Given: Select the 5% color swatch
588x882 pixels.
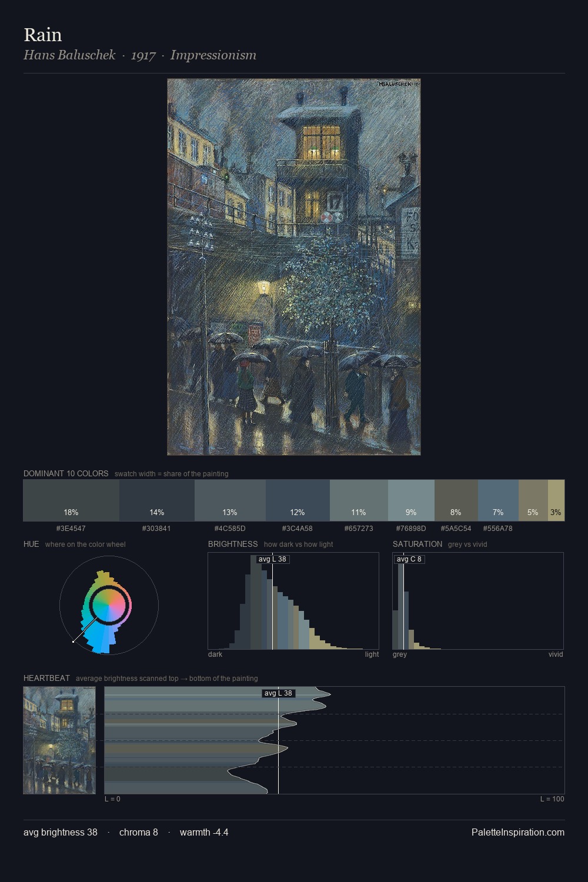Looking at the screenshot, I should (533, 500).
